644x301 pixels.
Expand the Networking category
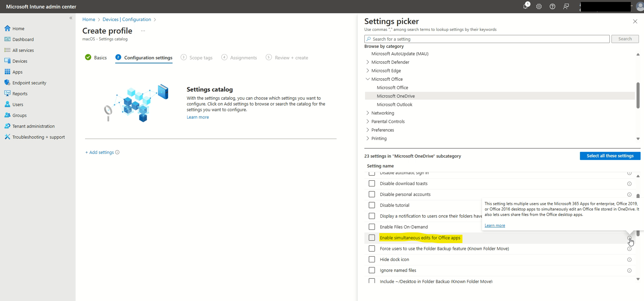point(368,113)
